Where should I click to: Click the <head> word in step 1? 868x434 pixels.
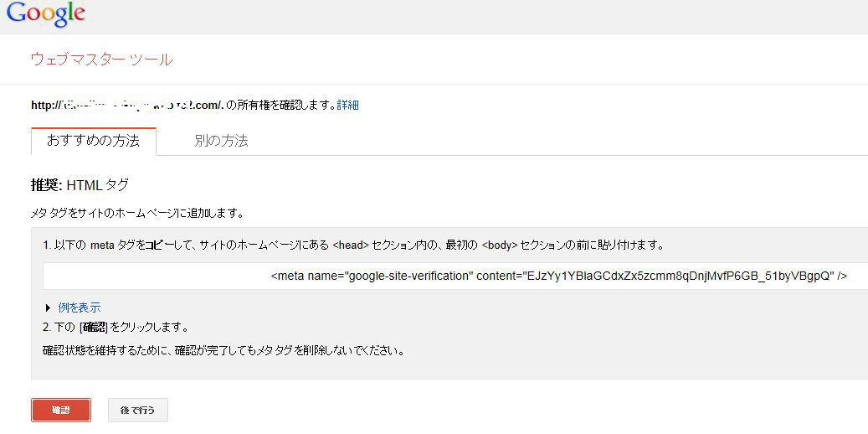pyautogui.click(x=351, y=245)
